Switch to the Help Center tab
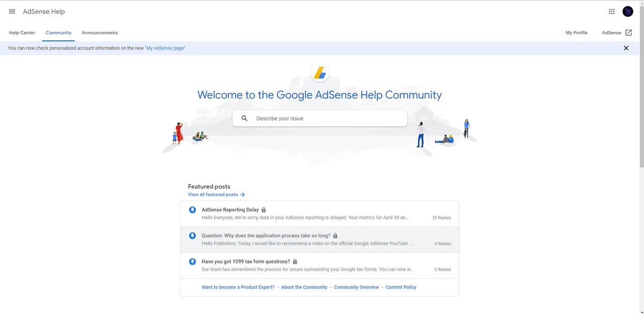The height and width of the screenshot is (314, 644). (22, 33)
